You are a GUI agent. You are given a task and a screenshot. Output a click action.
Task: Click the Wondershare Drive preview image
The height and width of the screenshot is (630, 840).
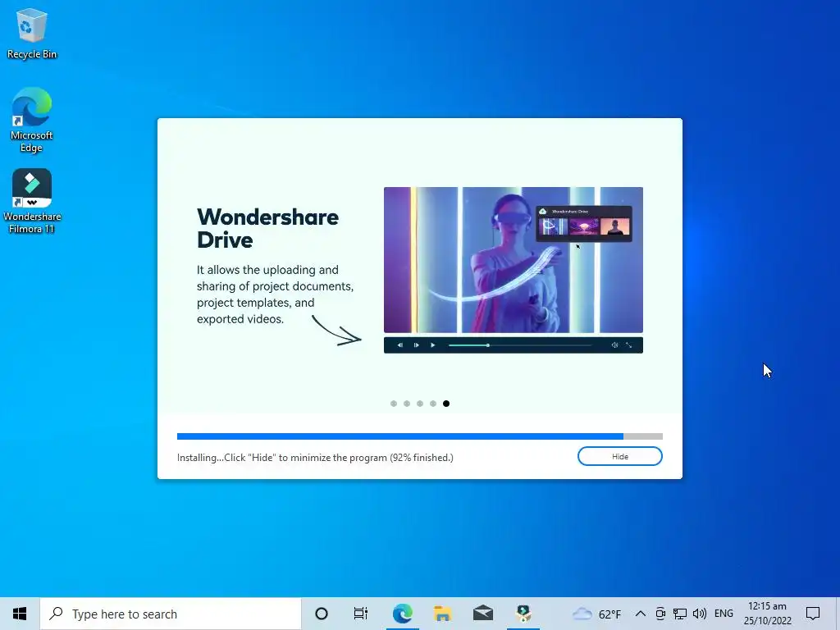point(514,260)
